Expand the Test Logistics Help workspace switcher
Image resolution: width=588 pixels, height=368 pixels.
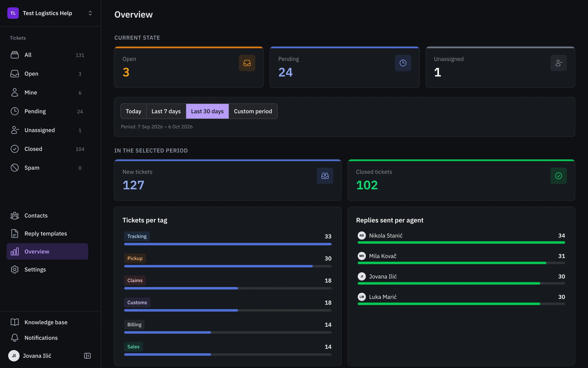tap(90, 13)
